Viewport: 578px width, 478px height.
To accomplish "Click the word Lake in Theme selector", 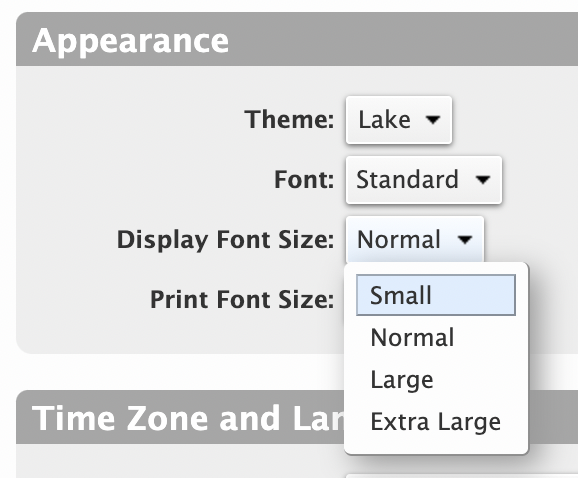I will [384, 120].
